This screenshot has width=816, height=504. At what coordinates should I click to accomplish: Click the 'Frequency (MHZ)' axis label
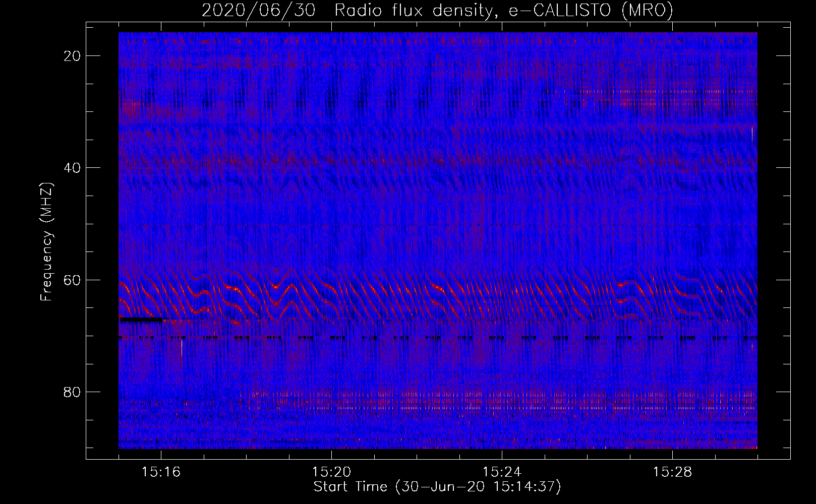point(46,241)
